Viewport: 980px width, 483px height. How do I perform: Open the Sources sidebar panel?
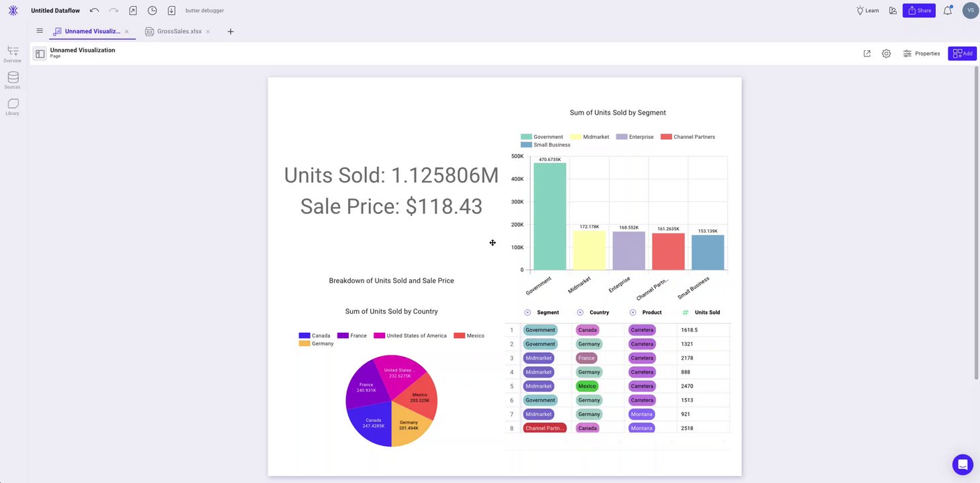13,80
